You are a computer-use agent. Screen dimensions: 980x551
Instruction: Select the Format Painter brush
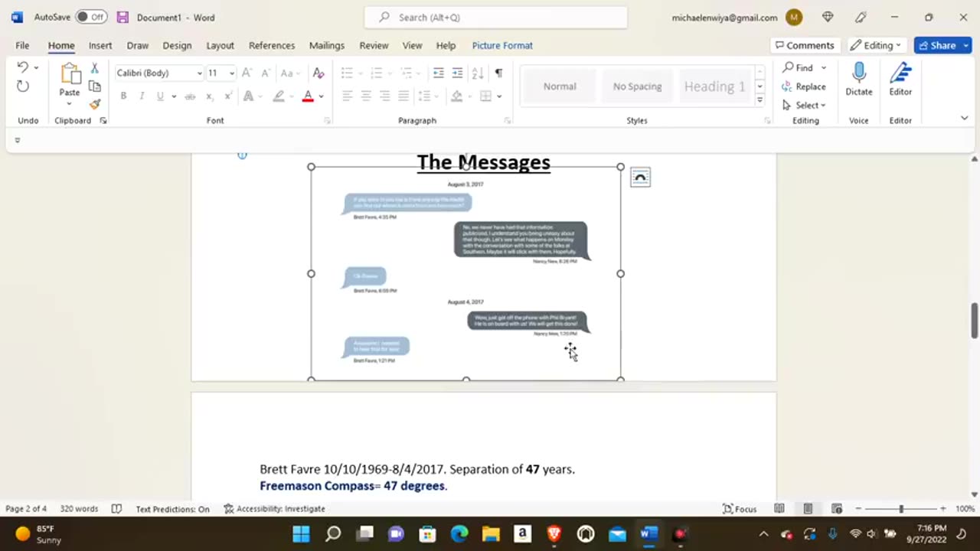coord(95,104)
